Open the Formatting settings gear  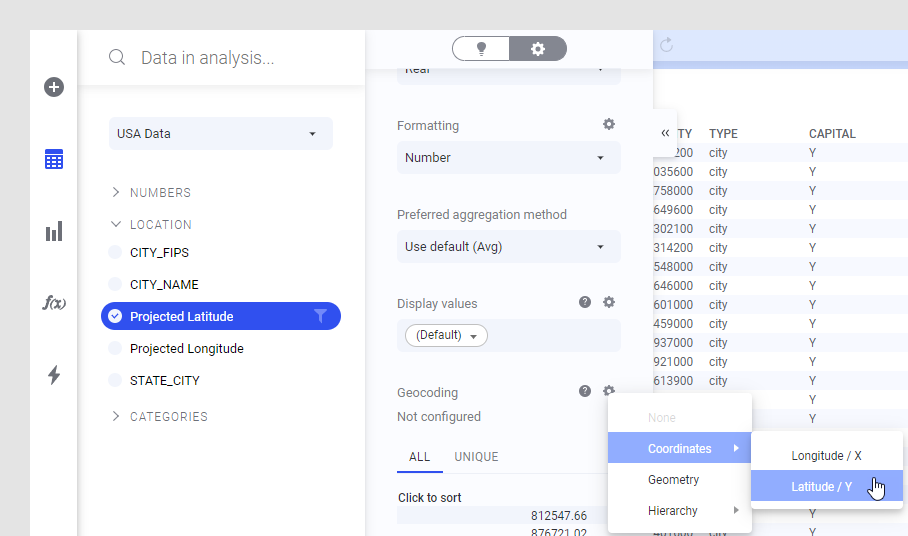pos(609,125)
